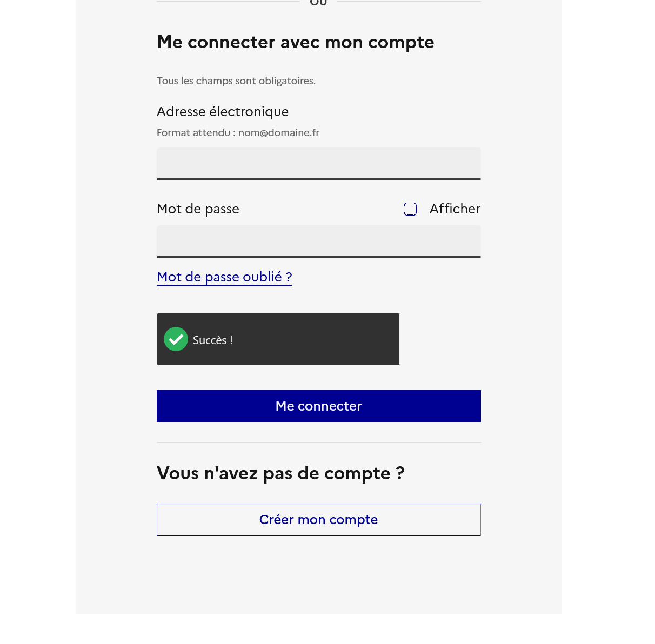Click the Me connecter avec mon compte heading
This screenshot has height=644, width=655.
[x=296, y=42]
